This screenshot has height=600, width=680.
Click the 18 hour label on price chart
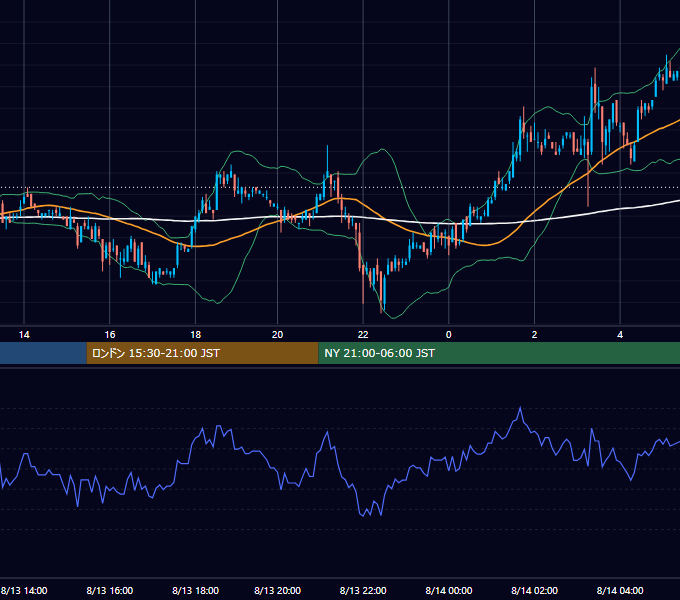[x=196, y=335]
